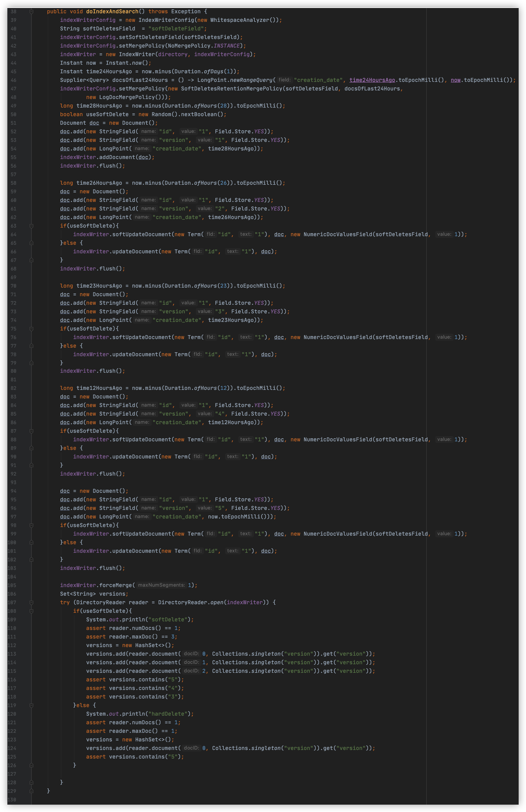
Task: Fold the if(useSoftDelete) block at line 63
Action: 31,226
